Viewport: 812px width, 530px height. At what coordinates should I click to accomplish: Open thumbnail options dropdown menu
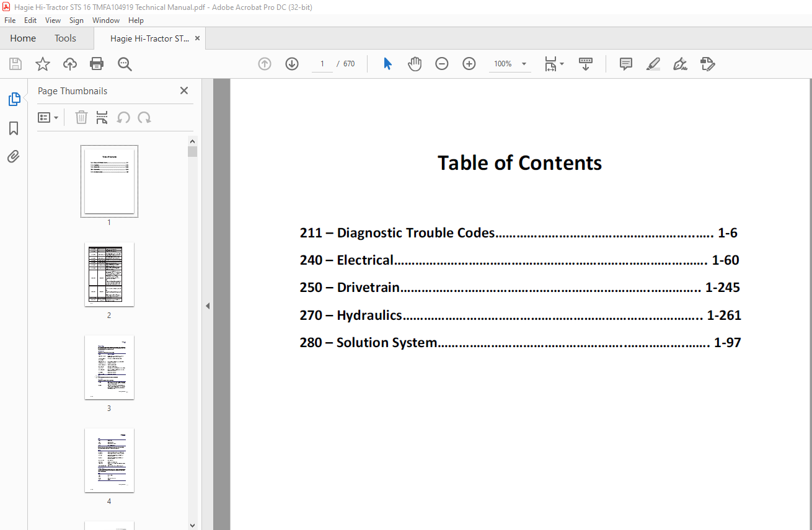tap(48, 117)
